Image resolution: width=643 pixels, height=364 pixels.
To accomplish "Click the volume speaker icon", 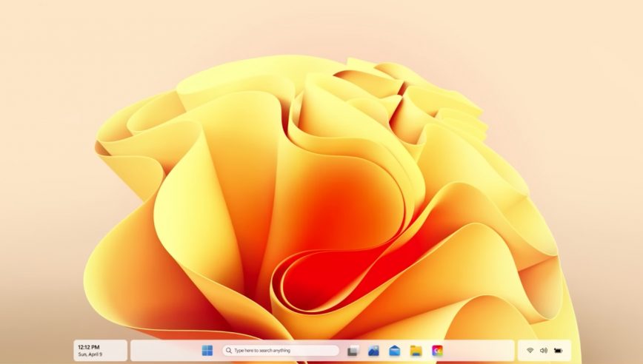I will click(x=544, y=351).
